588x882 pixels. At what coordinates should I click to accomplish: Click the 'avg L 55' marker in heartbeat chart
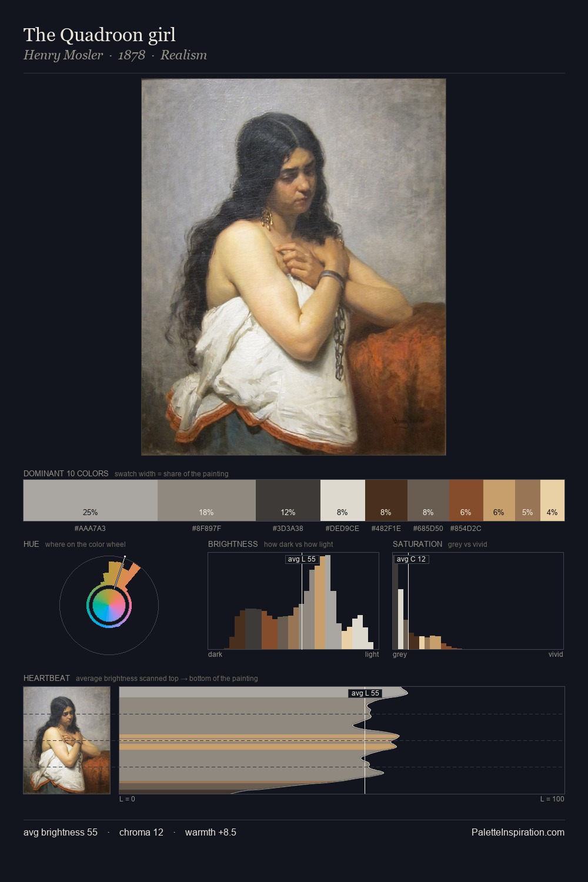365,693
